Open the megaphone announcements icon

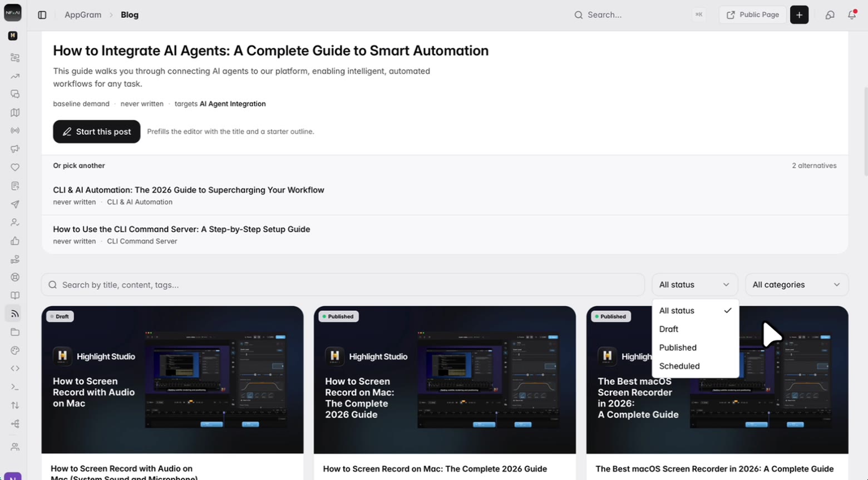pos(15,149)
